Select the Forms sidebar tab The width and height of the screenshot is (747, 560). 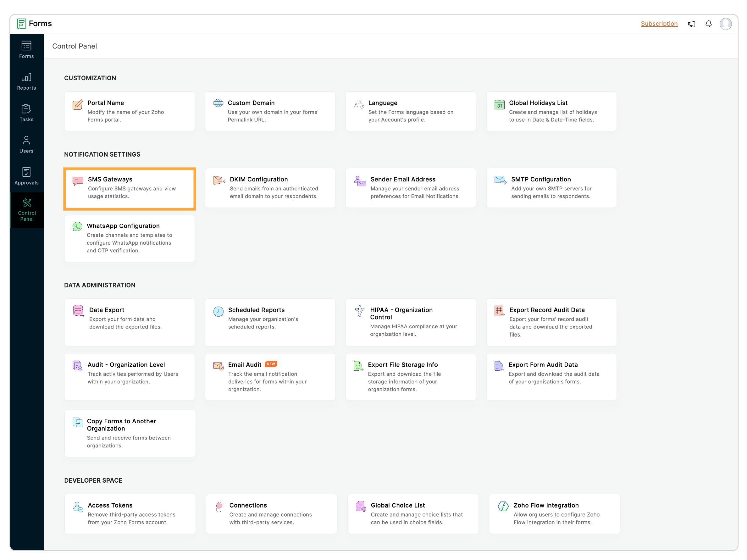point(26,50)
